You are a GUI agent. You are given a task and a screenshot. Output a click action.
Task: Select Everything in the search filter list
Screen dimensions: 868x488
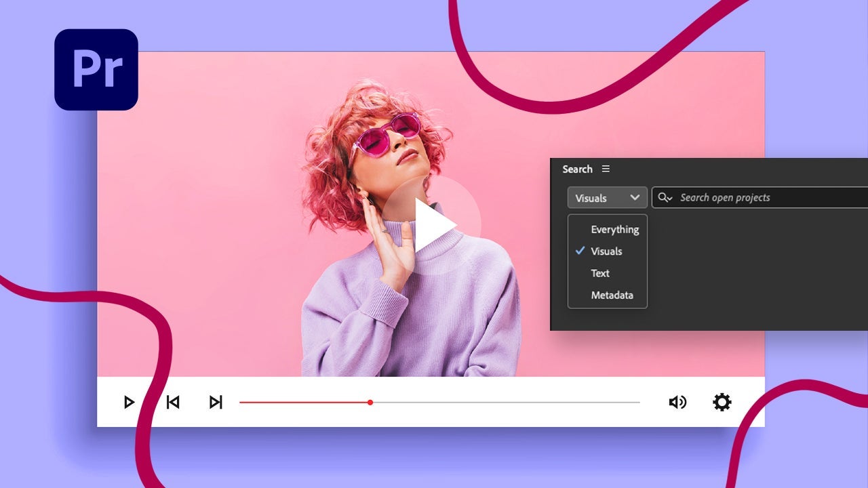pos(614,229)
